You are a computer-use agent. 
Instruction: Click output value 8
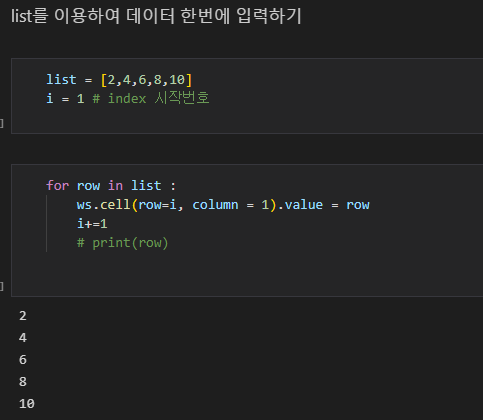[x=23, y=382]
